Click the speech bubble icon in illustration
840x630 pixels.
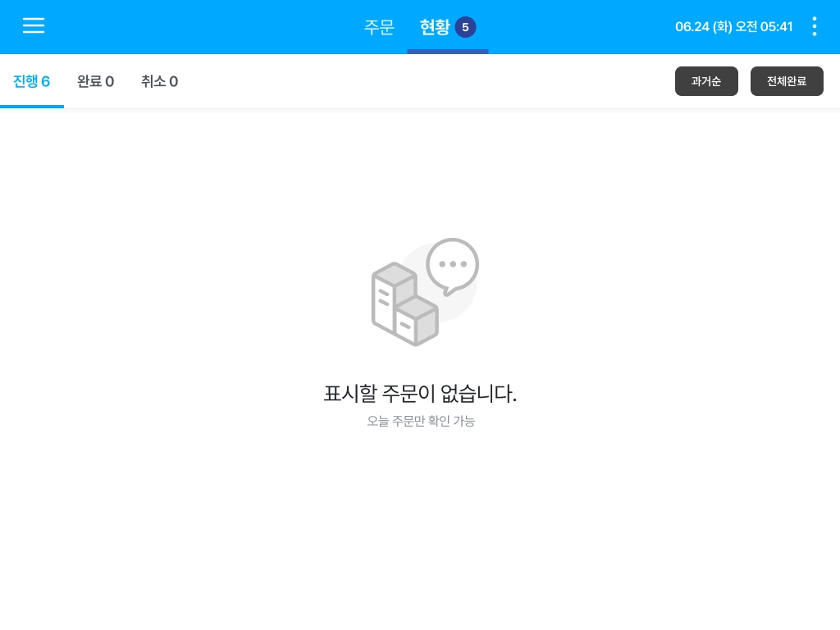[453, 267]
